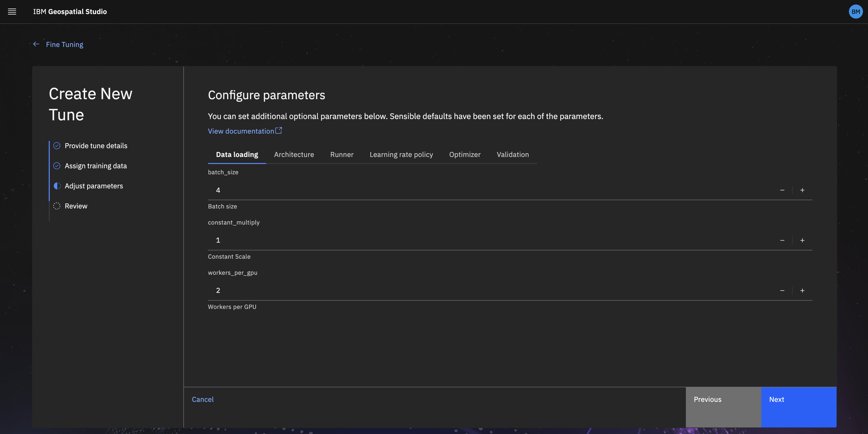Increase batch_size with plus button
The image size is (868, 434).
[802, 190]
